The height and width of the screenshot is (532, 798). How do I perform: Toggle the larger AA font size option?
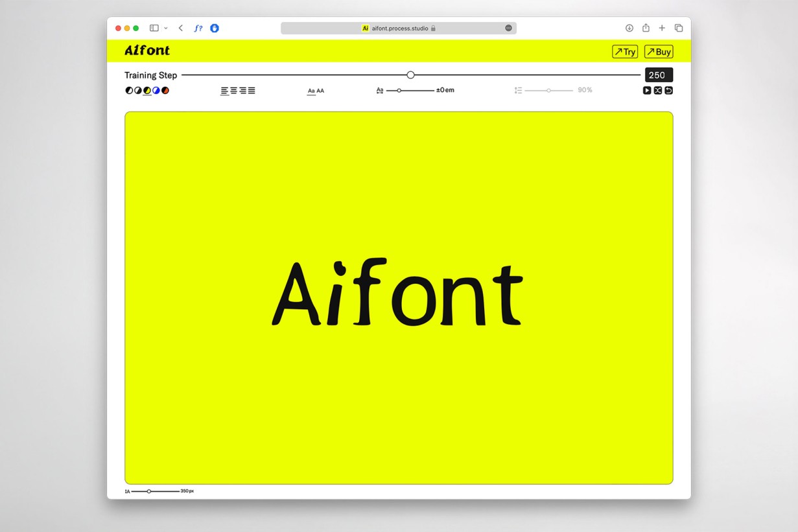point(321,91)
